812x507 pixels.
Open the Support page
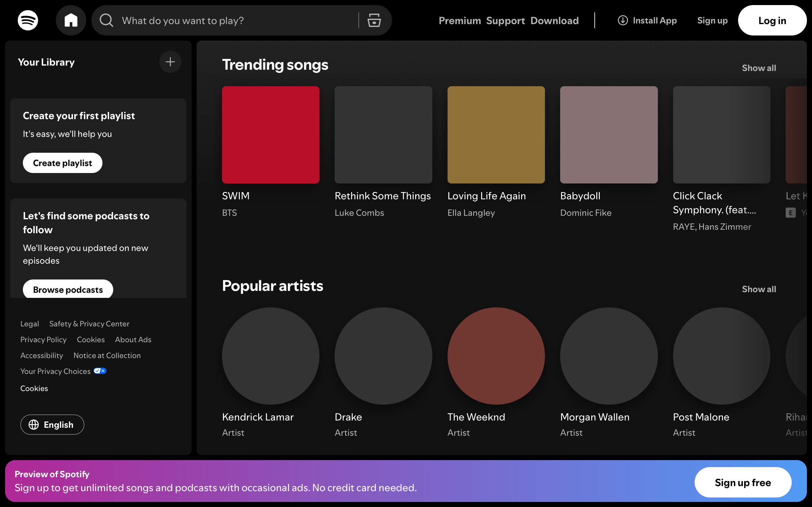tap(505, 21)
